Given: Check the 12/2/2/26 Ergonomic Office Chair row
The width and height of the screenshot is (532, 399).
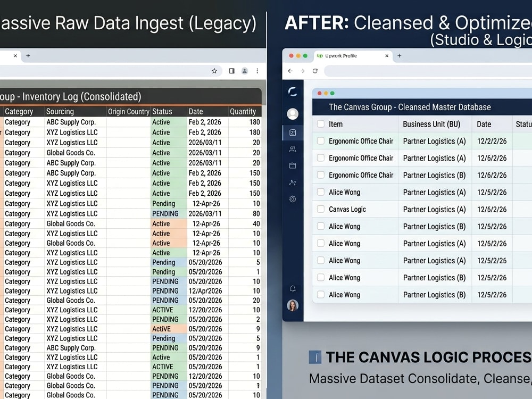Looking at the screenshot, I should tap(321, 141).
